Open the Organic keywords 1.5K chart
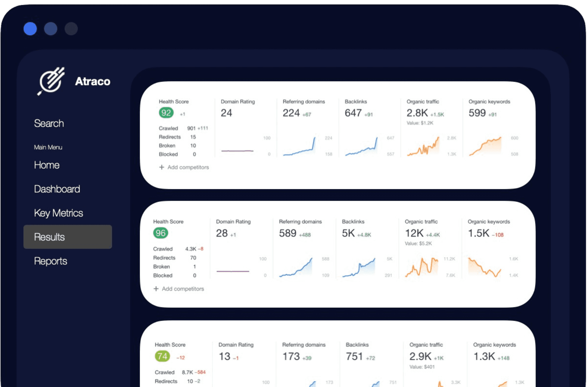 point(484,267)
